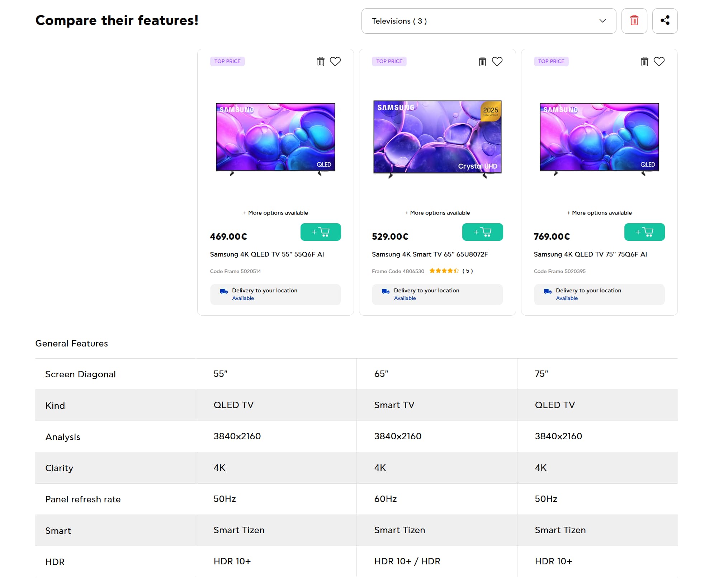719x588 pixels.
Task: Open Samsung 4K Smart TV 65" 65U8072F link
Action: click(x=430, y=254)
